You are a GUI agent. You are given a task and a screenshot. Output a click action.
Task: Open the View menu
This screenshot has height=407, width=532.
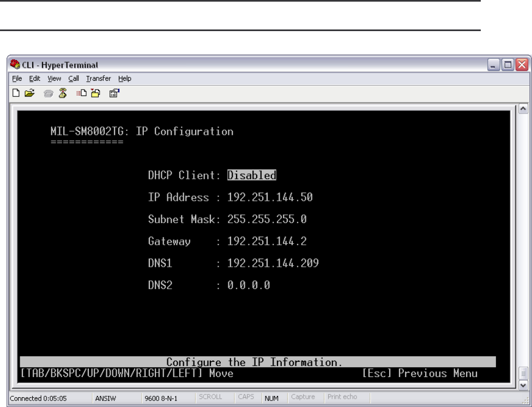pyautogui.click(x=55, y=79)
